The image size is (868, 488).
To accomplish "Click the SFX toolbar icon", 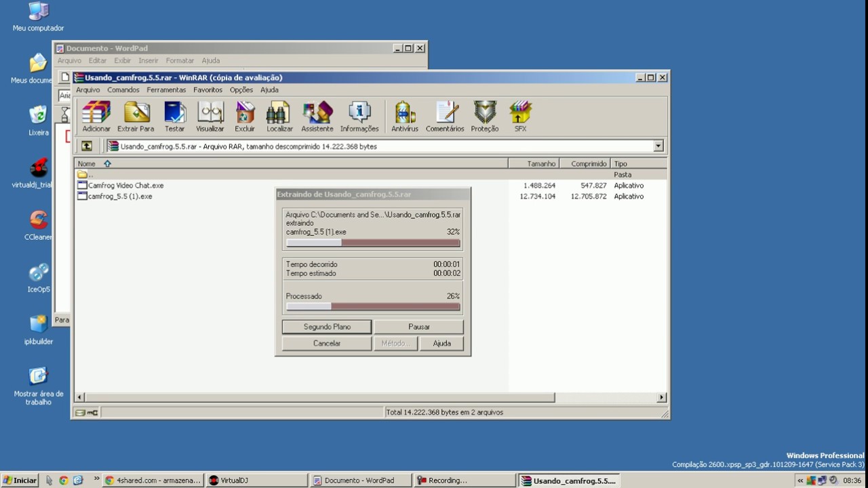I will click(x=520, y=117).
